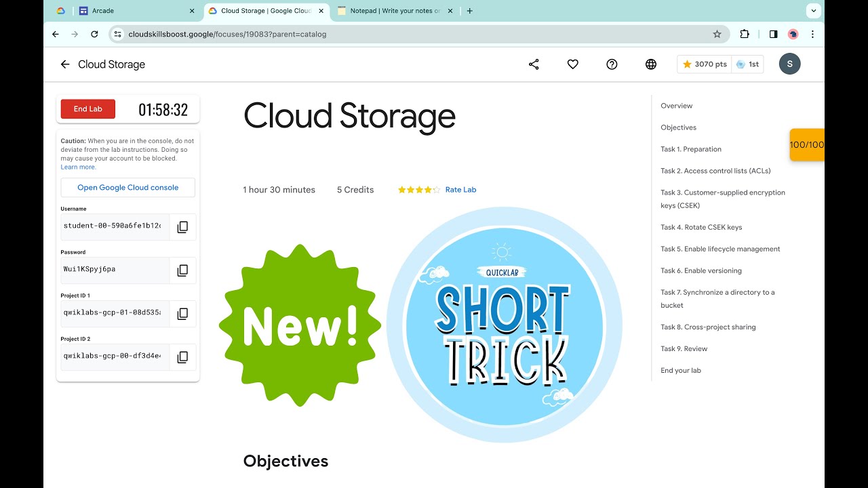Click the 3070 pts badge
The height and width of the screenshot is (488, 868).
click(705, 64)
